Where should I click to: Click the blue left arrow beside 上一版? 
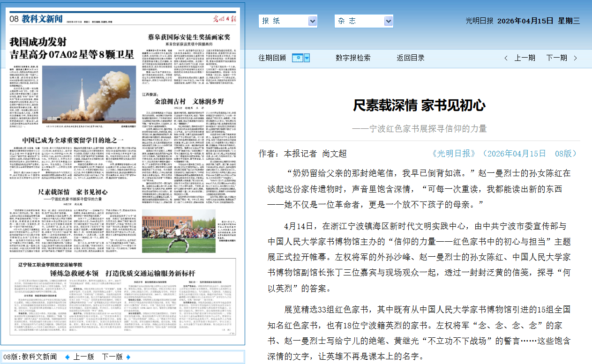(67, 357)
